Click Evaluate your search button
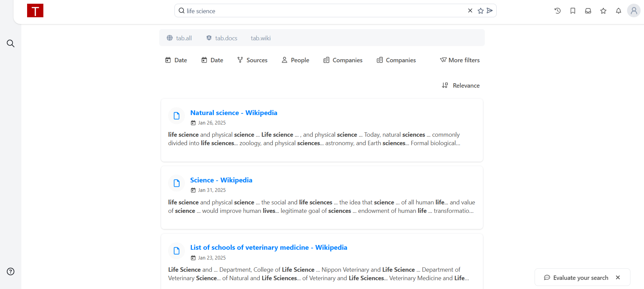644x289 pixels. coord(576,277)
